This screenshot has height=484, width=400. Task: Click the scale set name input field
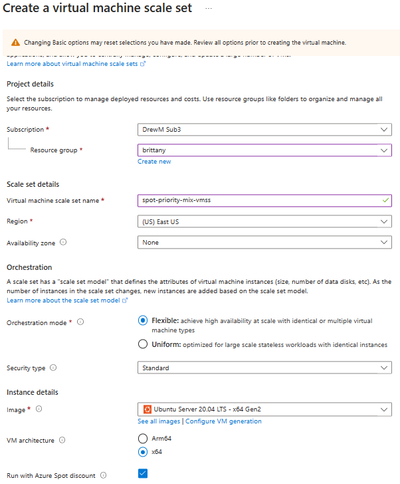click(x=264, y=200)
